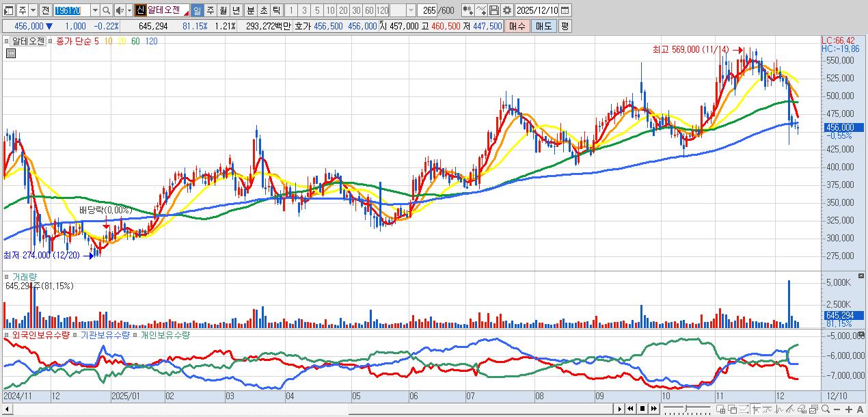Select the 월 monthly chart period
868x417 pixels.
coord(222,11)
